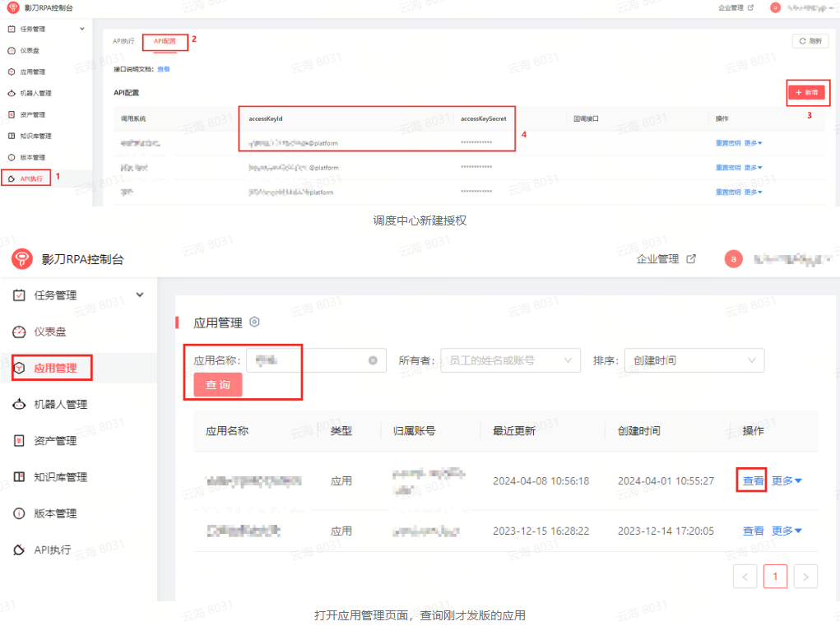Click the 影刀 logo on the API配置 page header

[13, 7]
